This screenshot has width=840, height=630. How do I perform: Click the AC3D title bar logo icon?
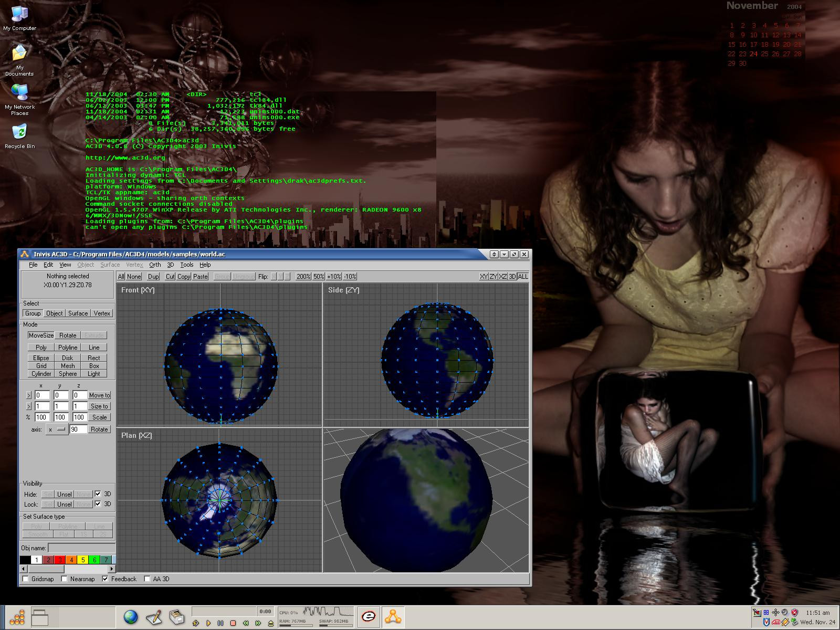(24, 254)
